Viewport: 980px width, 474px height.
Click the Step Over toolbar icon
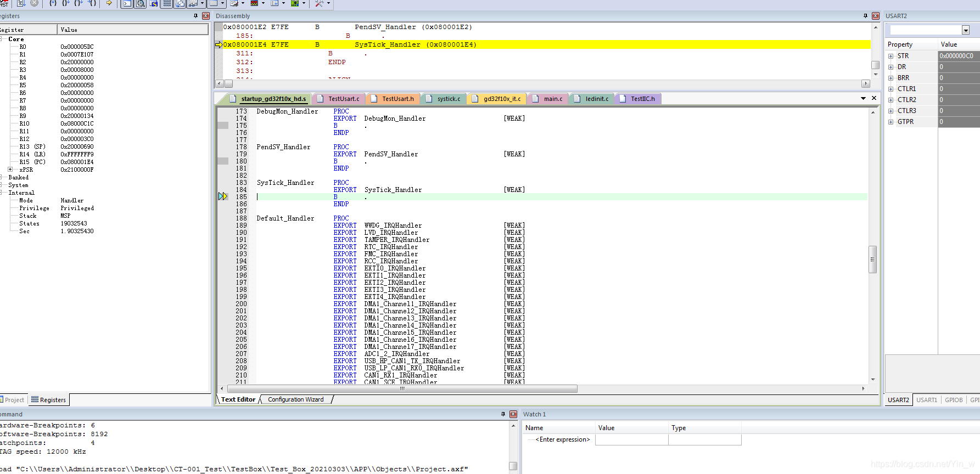pyautogui.click(x=65, y=3)
